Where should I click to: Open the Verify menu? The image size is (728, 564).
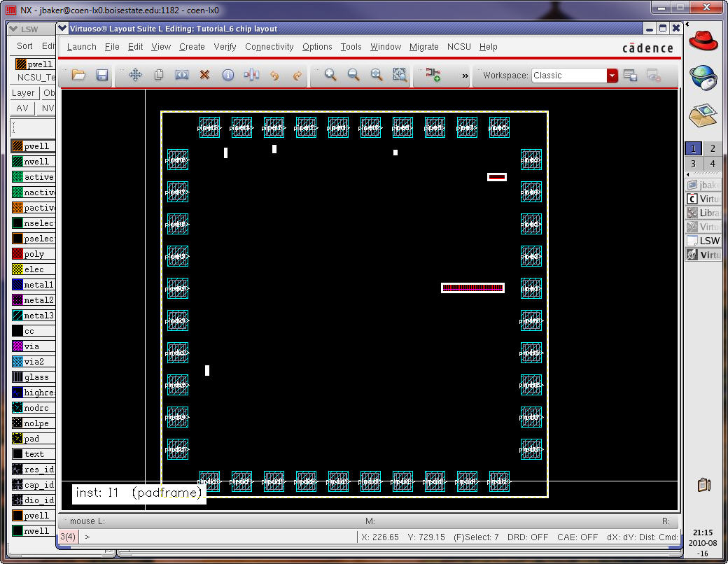pos(225,47)
